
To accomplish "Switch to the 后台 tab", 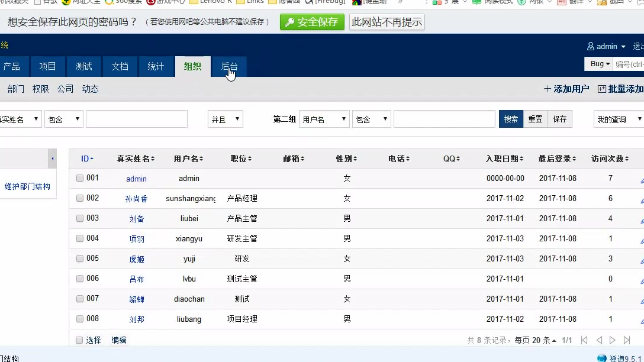I will pos(229,67).
